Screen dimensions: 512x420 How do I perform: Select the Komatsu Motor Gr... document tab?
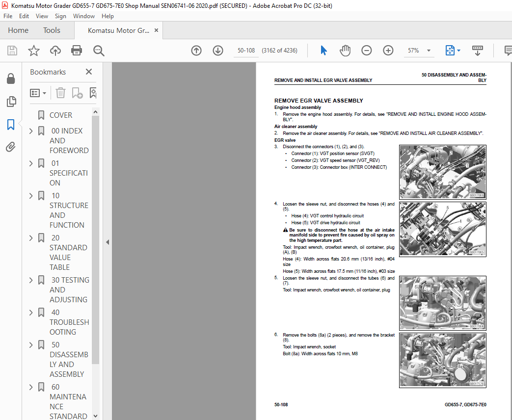click(118, 30)
